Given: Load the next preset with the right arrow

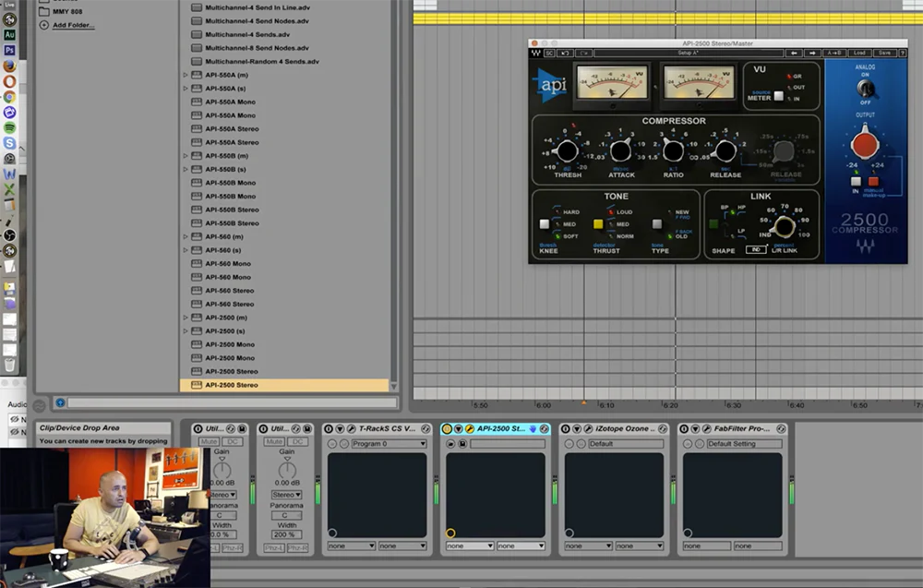Looking at the screenshot, I should 812,54.
